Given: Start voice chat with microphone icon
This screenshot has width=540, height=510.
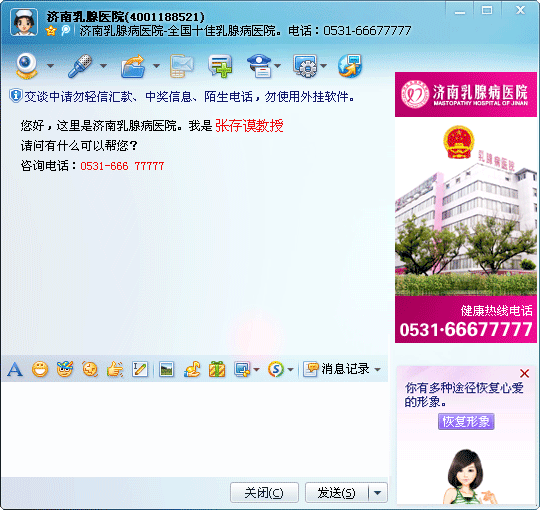Looking at the screenshot, I should pyautogui.click(x=80, y=65).
